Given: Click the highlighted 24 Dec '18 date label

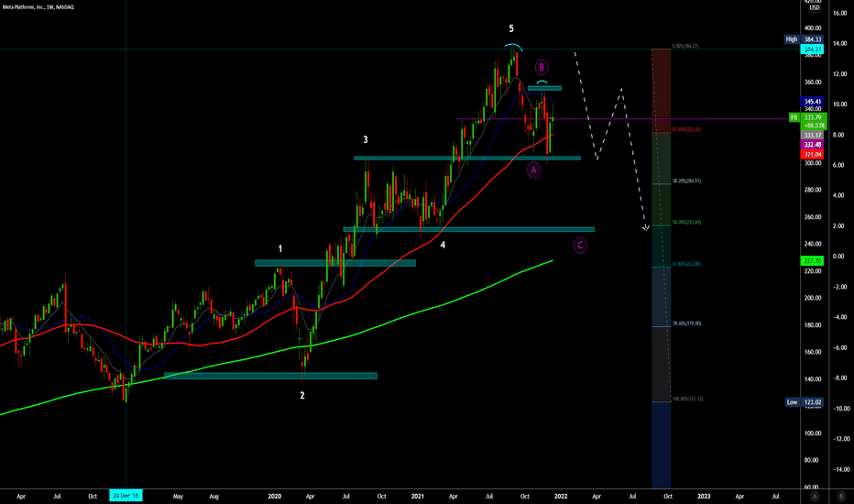Looking at the screenshot, I should click(126, 496).
